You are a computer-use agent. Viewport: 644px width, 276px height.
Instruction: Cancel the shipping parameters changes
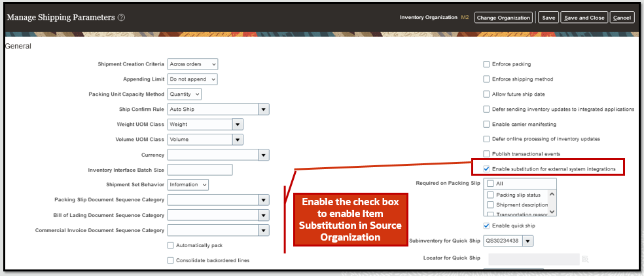tap(622, 18)
